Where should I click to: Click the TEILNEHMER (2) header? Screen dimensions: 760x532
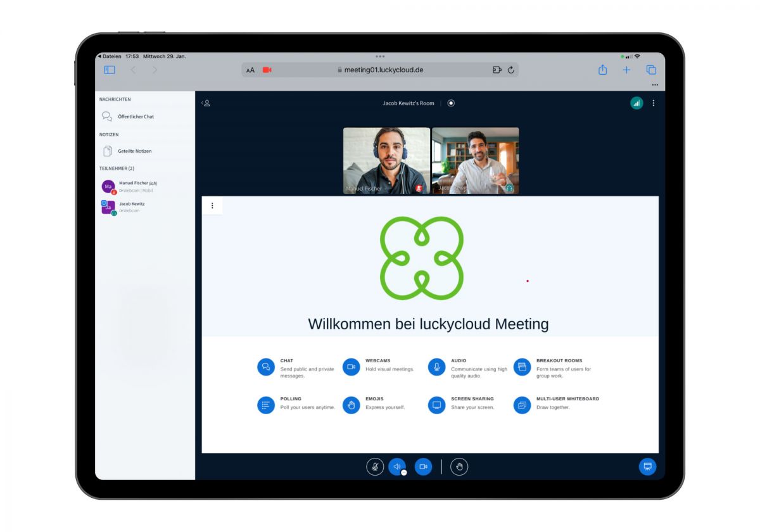click(x=117, y=168)
